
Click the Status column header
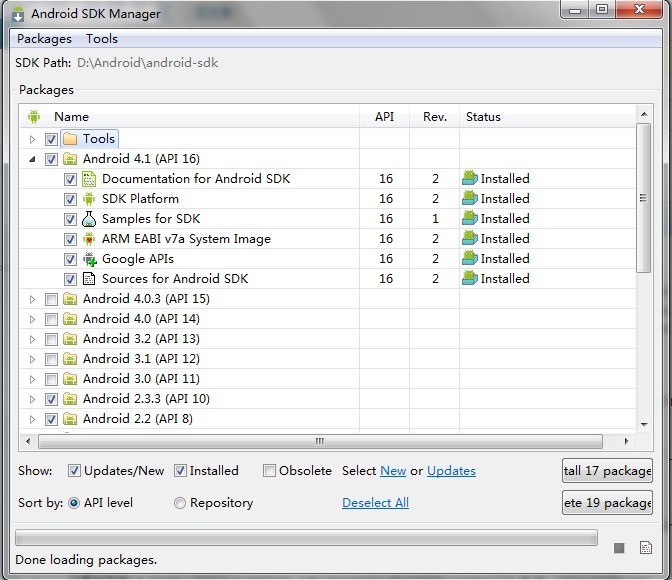click(x=548, y=117)
